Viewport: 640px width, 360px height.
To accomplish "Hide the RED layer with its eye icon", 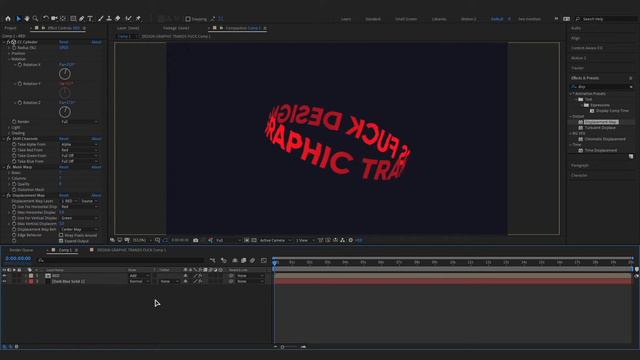I will [x=4, y=276].
